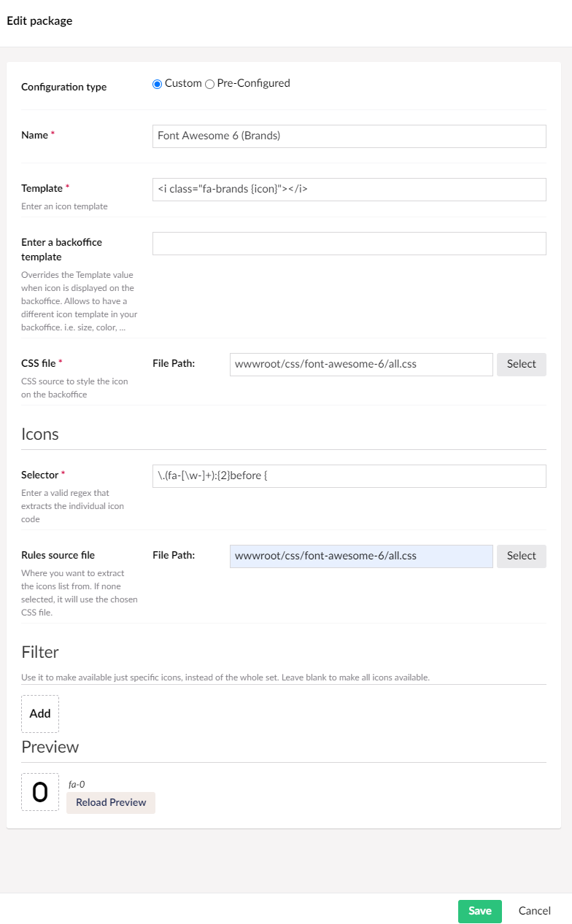Click the Selector field label
Image resolution: width=572 pixels, height=924 pixels.
coord(40,475)
